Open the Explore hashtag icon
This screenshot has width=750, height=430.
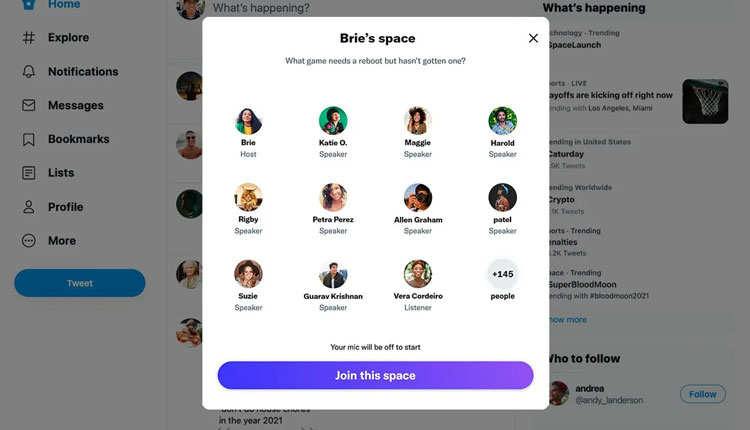click(x=29, y=37)
